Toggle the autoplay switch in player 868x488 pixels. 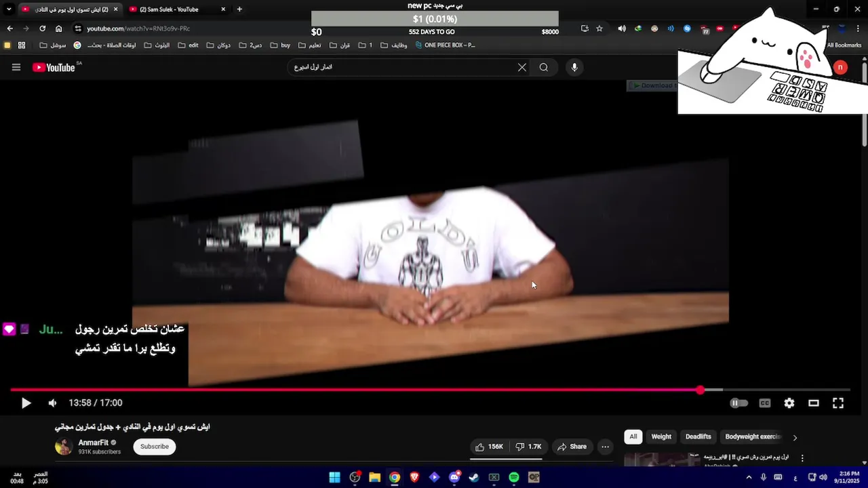point(738,403)
